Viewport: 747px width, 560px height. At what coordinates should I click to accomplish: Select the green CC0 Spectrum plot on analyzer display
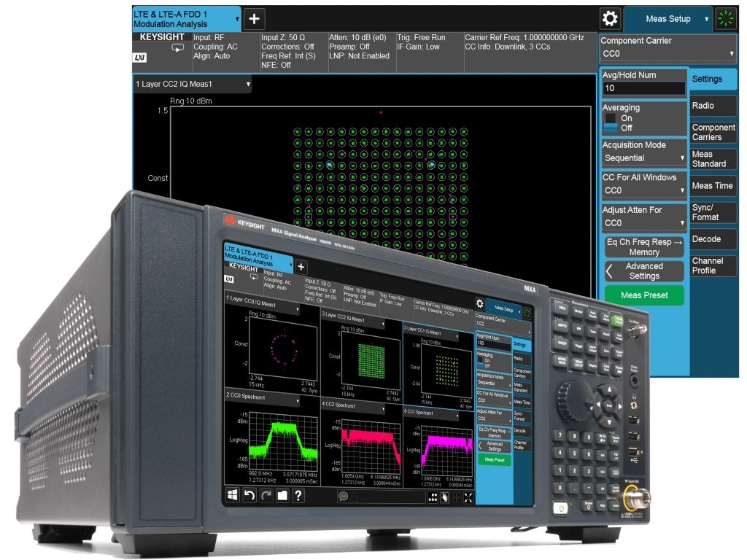[283, 440]
